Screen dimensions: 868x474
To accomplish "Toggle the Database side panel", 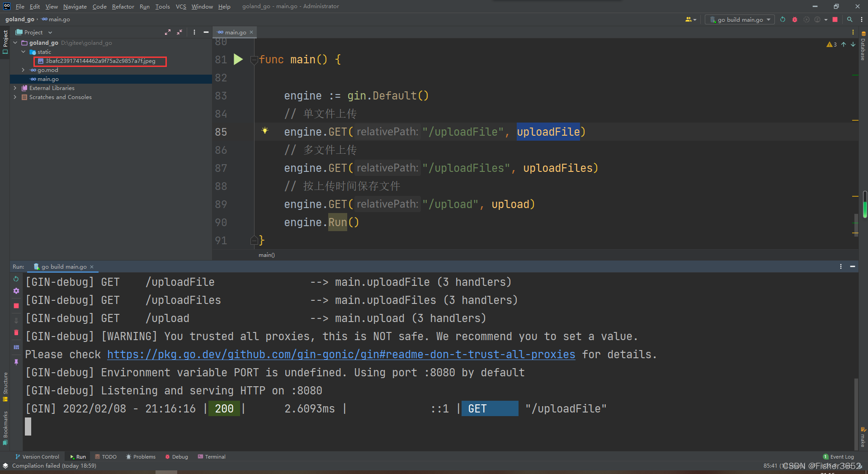I will pos(863,46).
